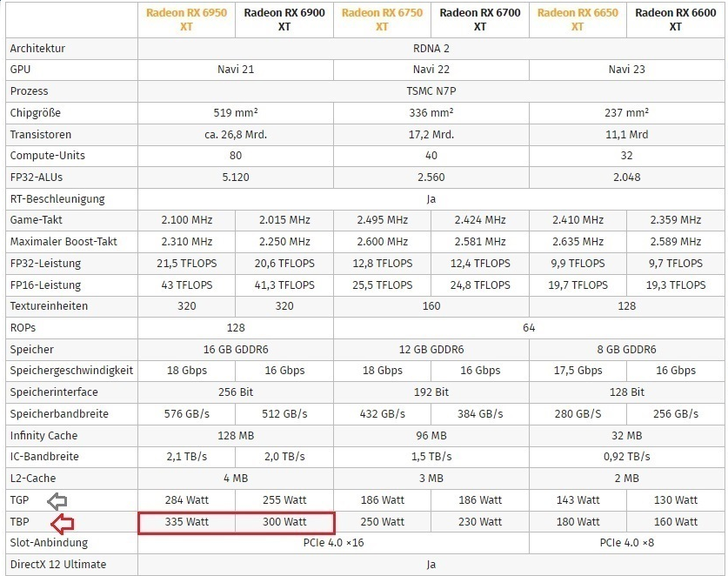The image size is (728, 576).
Task: Click the 43 TFLOPS FP16 value
Action: click(x=187, y=285)
